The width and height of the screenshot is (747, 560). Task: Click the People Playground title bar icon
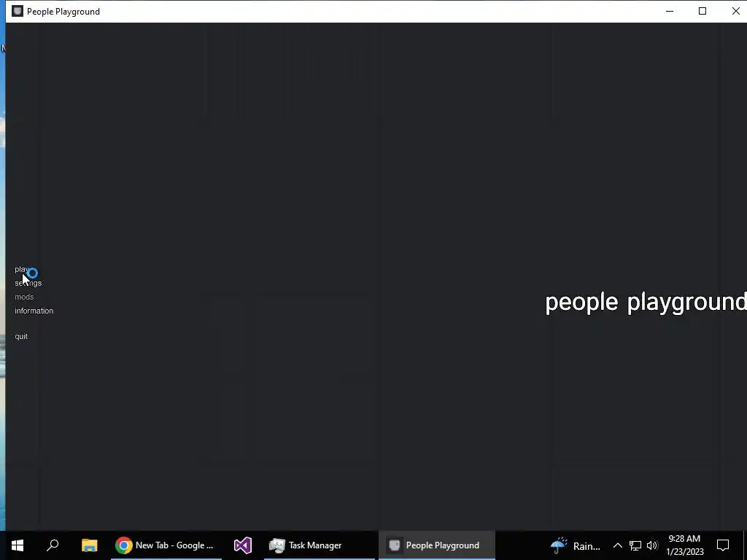18,11
